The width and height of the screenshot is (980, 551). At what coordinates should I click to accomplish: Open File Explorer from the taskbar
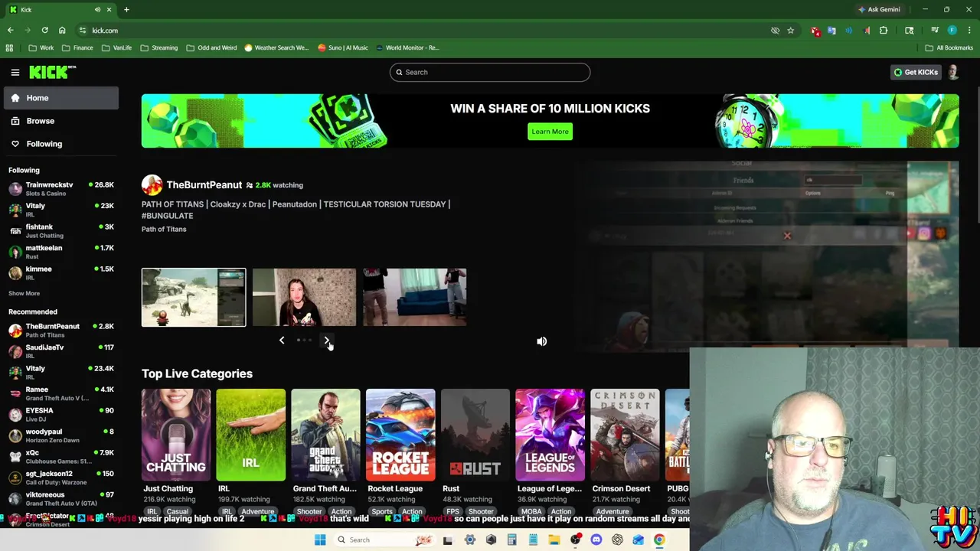pos(554,540)
